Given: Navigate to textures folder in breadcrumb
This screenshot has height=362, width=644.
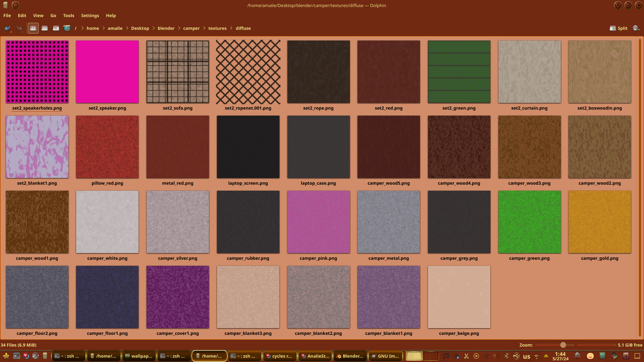Looking at the screenshot, I should pyautogui.click(x=217, y=28).
